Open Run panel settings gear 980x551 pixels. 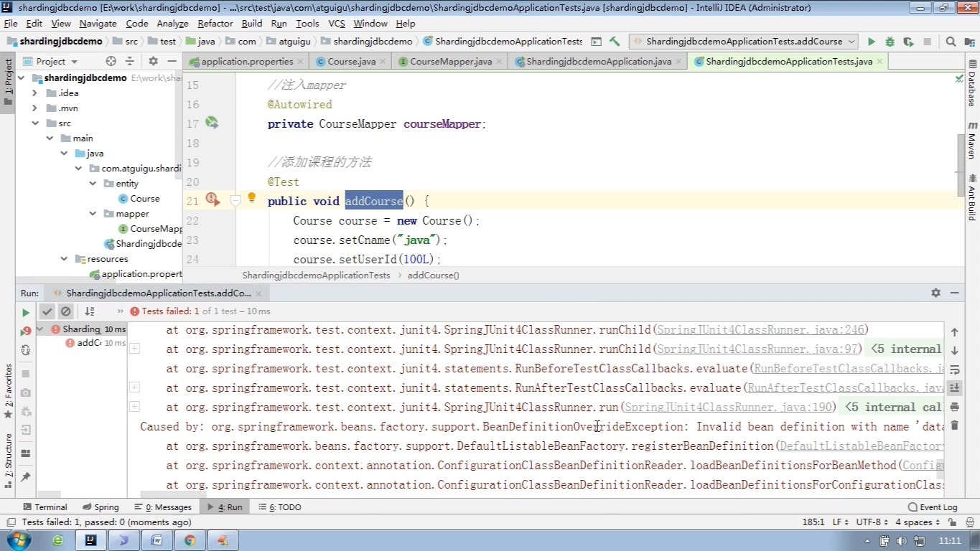[935, 293]
